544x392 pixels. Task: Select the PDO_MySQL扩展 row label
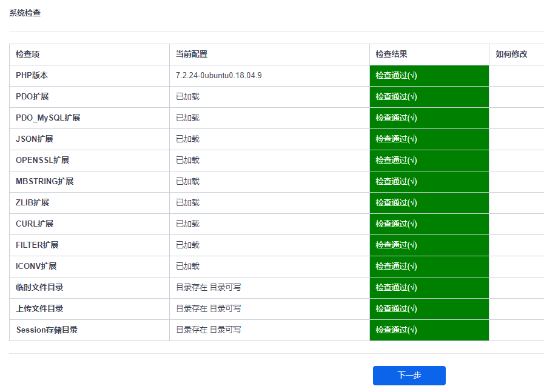(x=48, y=118)
